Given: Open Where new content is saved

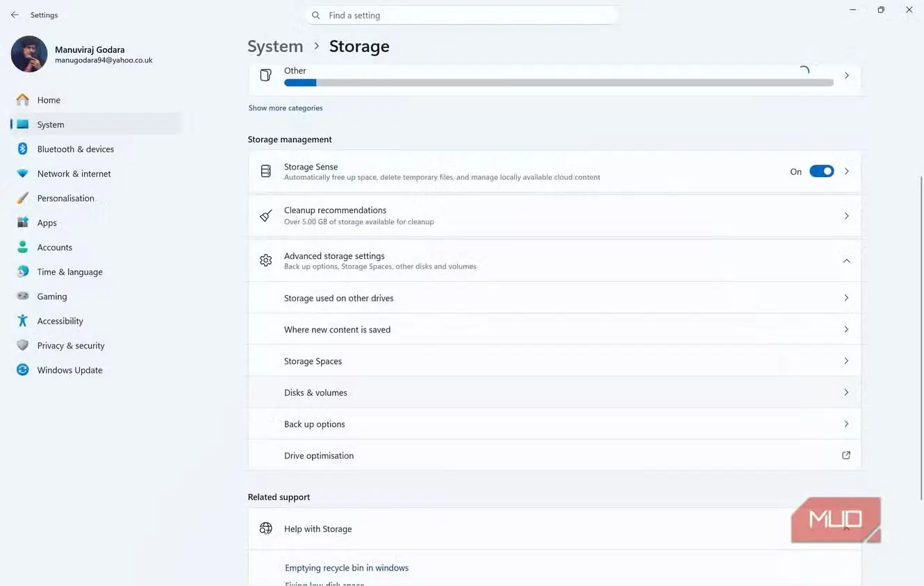Looking at the screenshot, I should pyautogui.click(x=554, y=330).
